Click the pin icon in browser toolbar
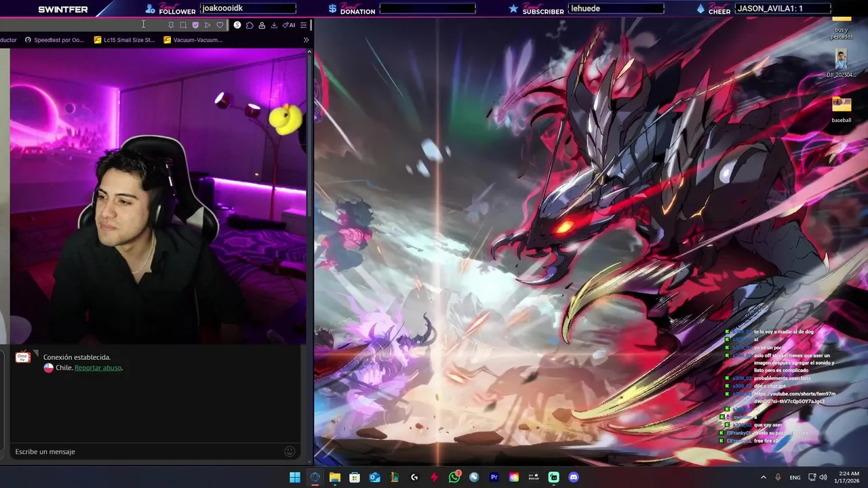 pos(171,25)
